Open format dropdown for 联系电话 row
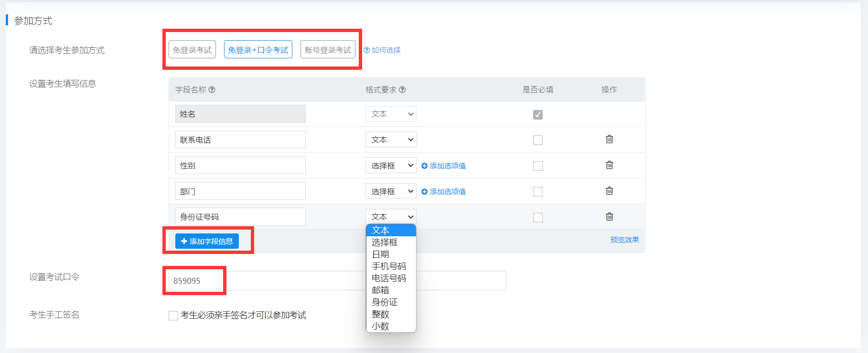This screenshot has height=353, width=868. pyautogui.click(x=391, y=140)
